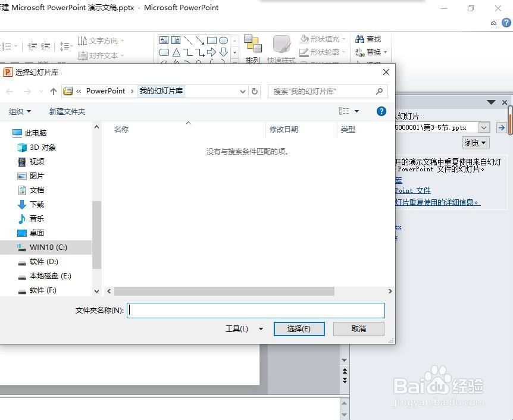Select 本地磁盘 (E:) drive

(44, 276)
